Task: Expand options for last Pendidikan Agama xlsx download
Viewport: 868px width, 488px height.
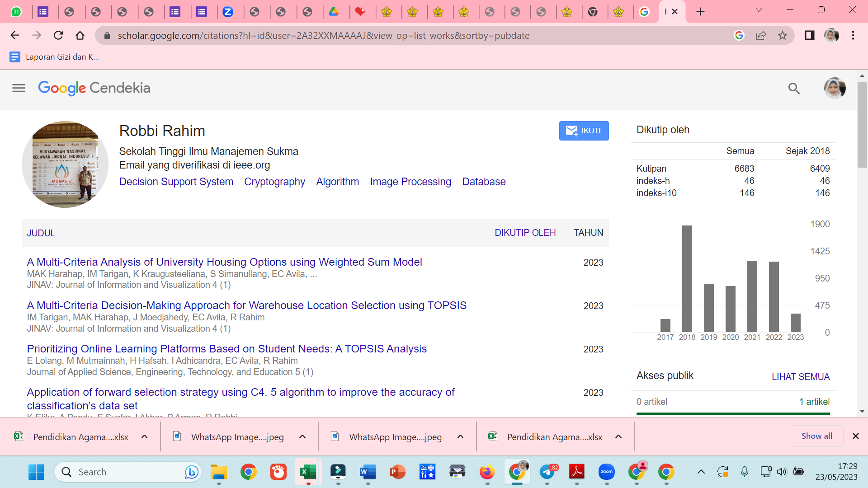Action: click(x=618, y=436)
